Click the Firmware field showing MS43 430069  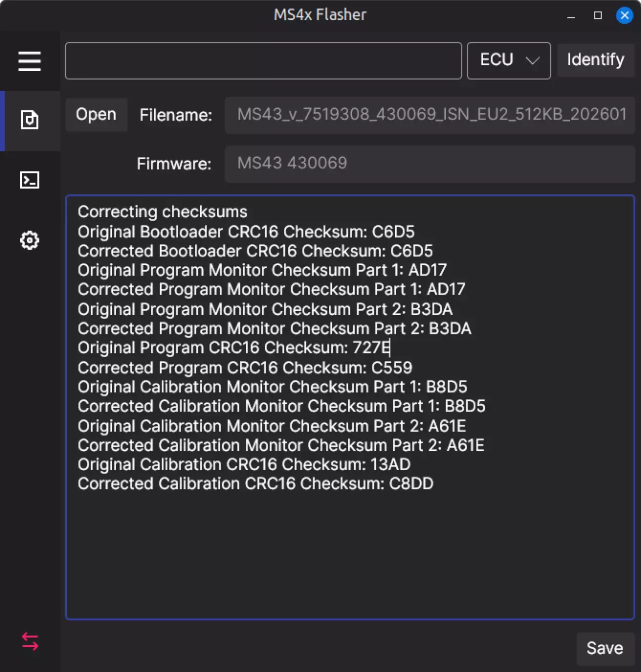tap(429, 163)
